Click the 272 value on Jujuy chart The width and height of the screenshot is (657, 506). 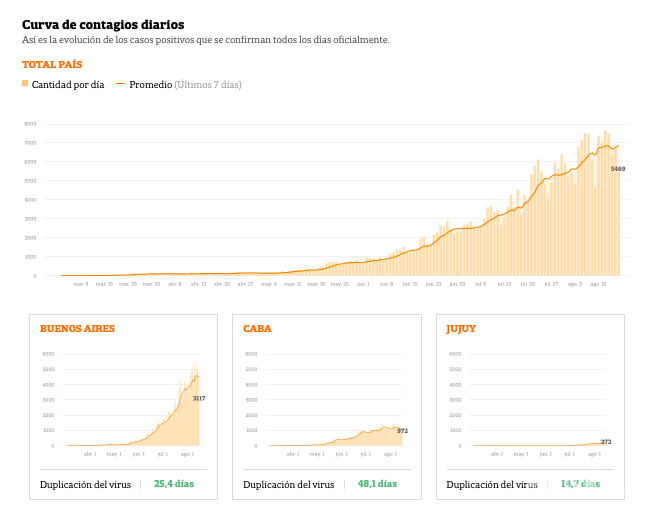(x=606, y=441)
